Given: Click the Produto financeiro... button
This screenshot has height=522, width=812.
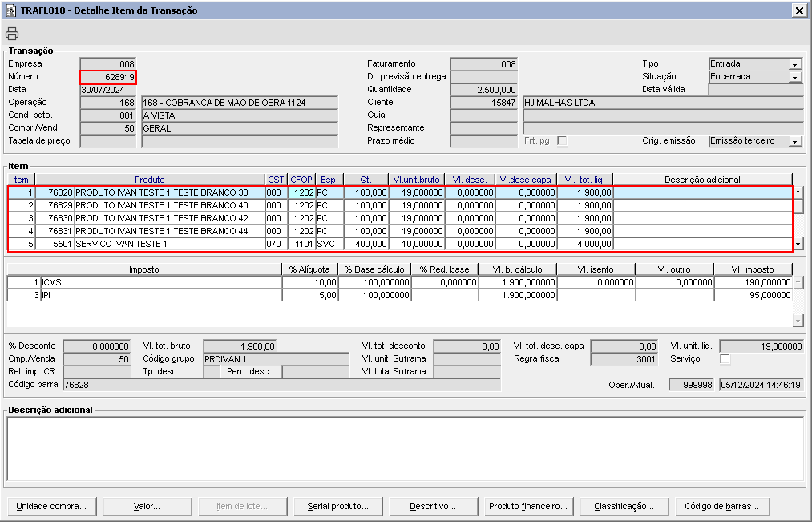Looking at the screenshot, I should pos(528,506).
